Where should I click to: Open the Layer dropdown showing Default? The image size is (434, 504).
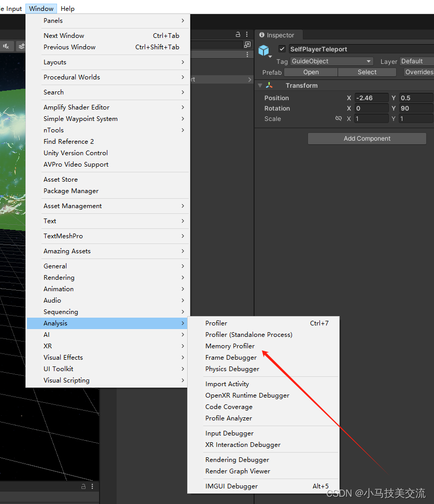[417, 61]
